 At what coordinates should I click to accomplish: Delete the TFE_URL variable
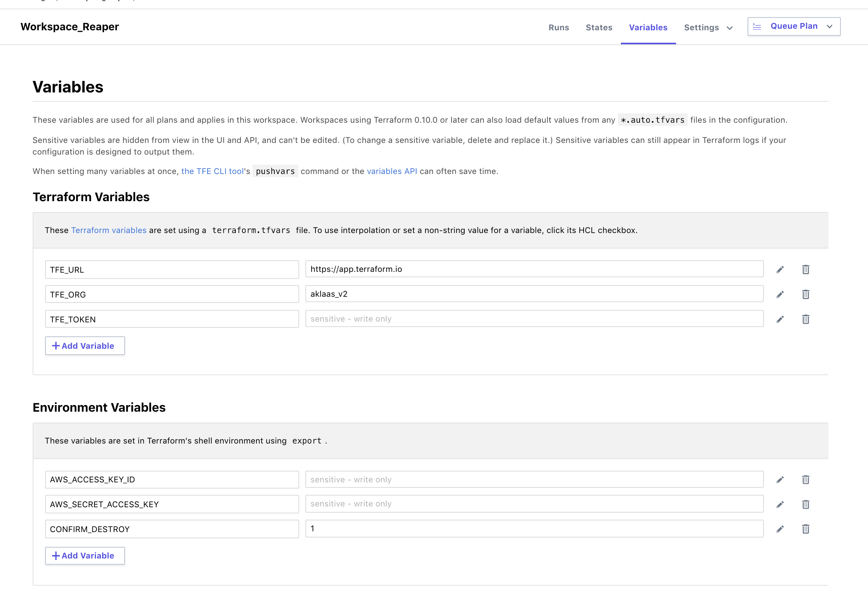(x=805, y=270)
